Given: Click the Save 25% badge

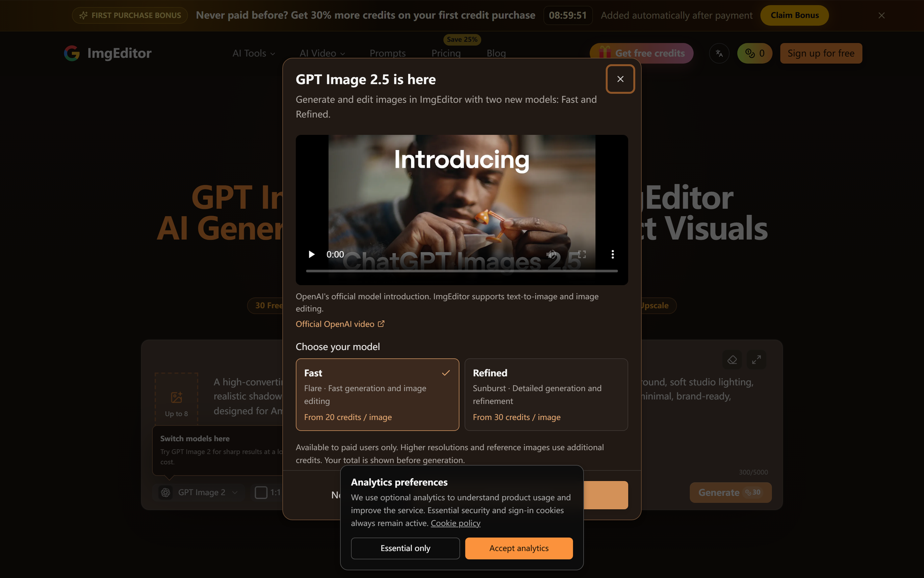Looking at the screenshot, I should [462, 39].
